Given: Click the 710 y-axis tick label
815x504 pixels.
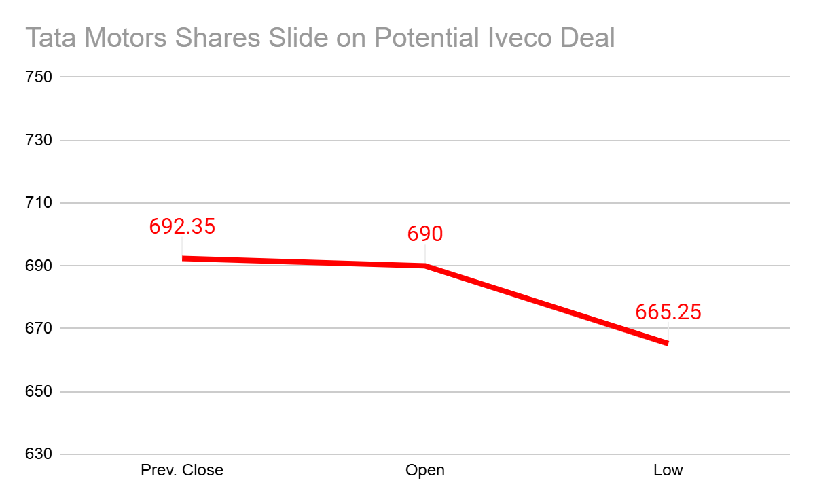Looking at the screenshot, I should point(39,203).
